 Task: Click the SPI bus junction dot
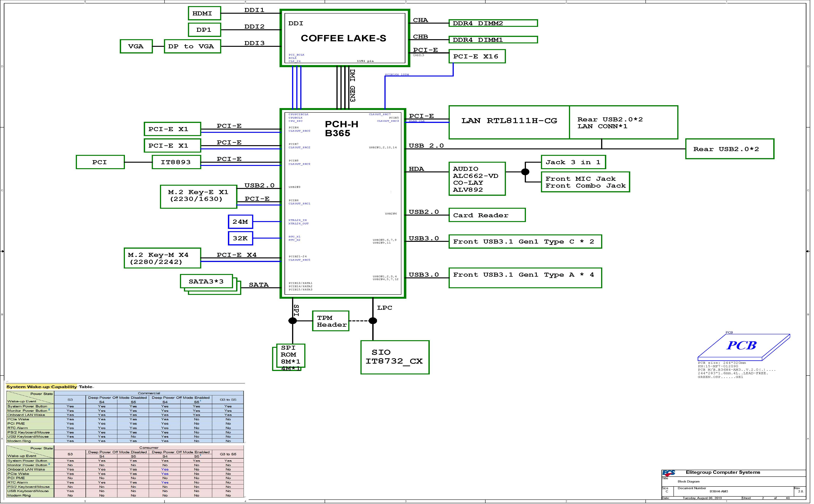point(293,321)
